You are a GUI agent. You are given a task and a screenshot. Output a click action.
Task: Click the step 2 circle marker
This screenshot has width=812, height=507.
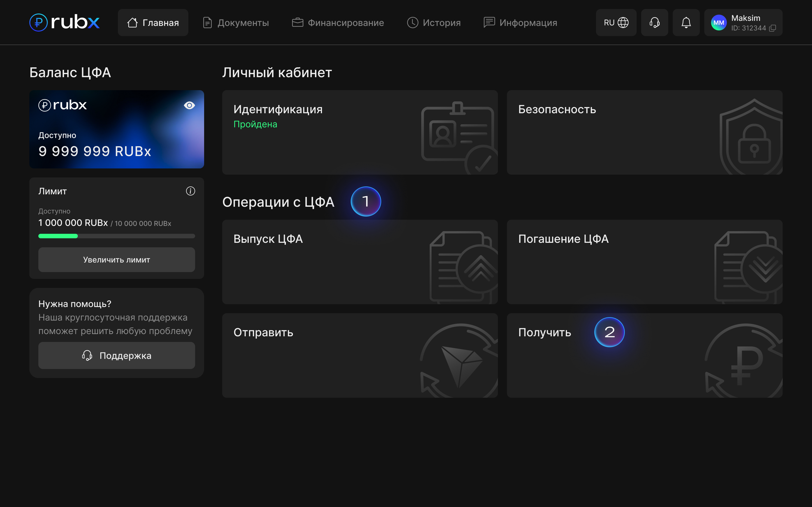[x=609, y=332]
